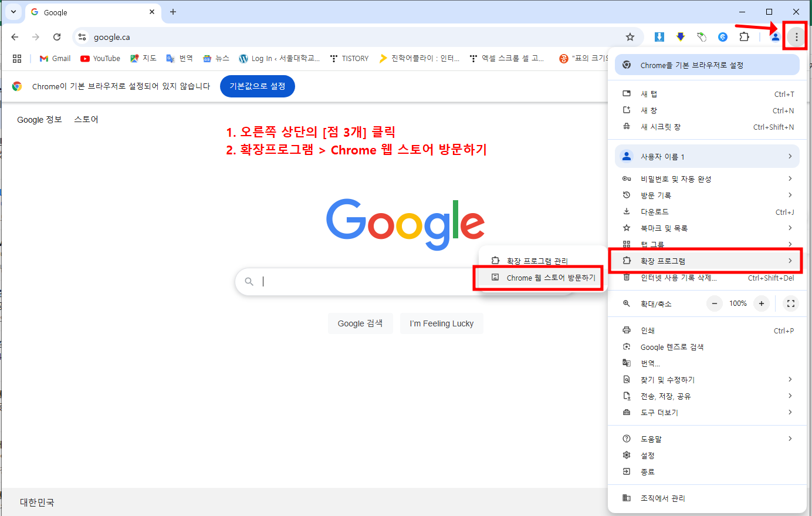This screenshot has width=812, height=516.
Task: Select 새 시크릿 창 menu item
Action: (x=707, y=127)
